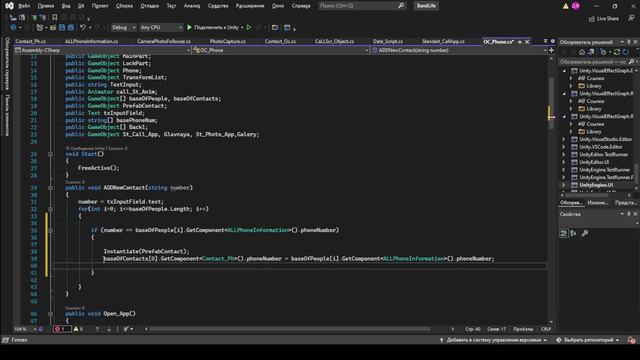Click Добавить в систему управления версиями
The image size is (640, 360).
(x=493, y=340)
